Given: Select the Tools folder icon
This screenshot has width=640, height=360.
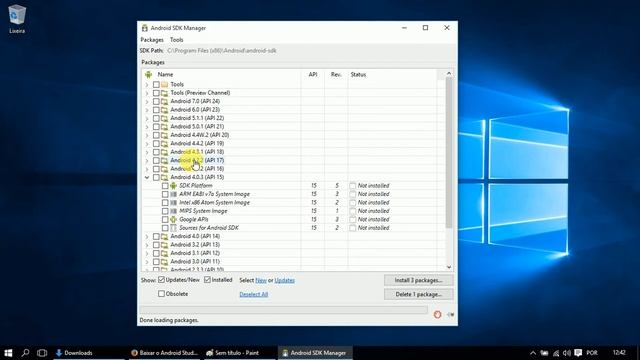Looking at the screenshot, I should [x=164, y=84].
